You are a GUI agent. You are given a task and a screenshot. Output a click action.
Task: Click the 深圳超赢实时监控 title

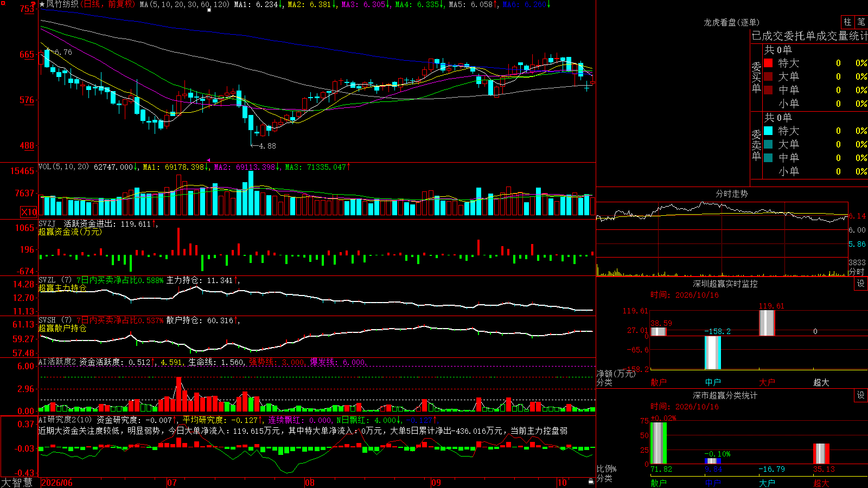(725, 284)
